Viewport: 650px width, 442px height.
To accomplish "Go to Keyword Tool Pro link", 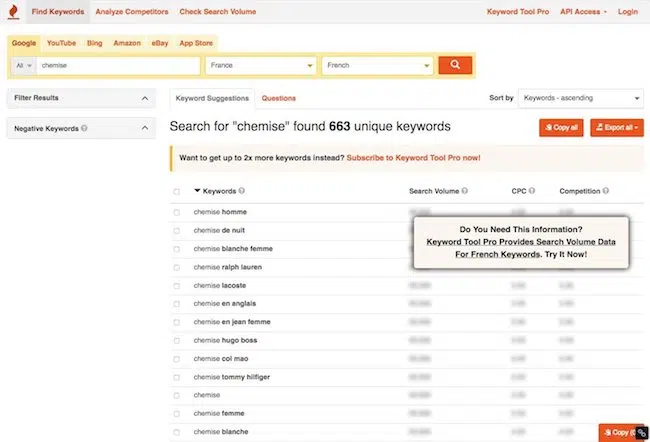I will click(x=518, y=12).
